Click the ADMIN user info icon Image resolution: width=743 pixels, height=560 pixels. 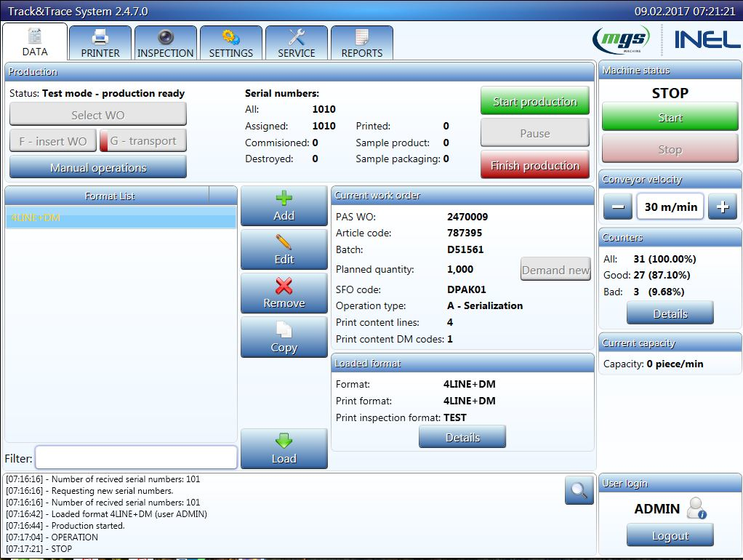(697, 508)
